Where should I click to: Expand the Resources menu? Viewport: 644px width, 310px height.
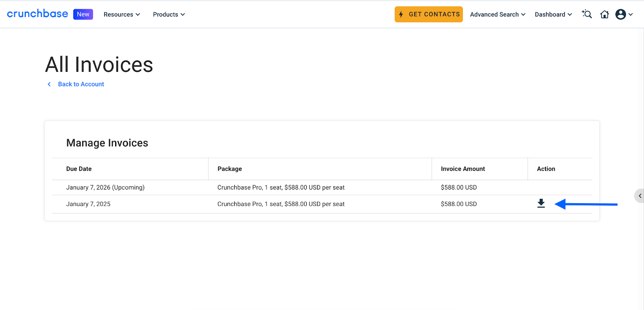pos(122,15)
